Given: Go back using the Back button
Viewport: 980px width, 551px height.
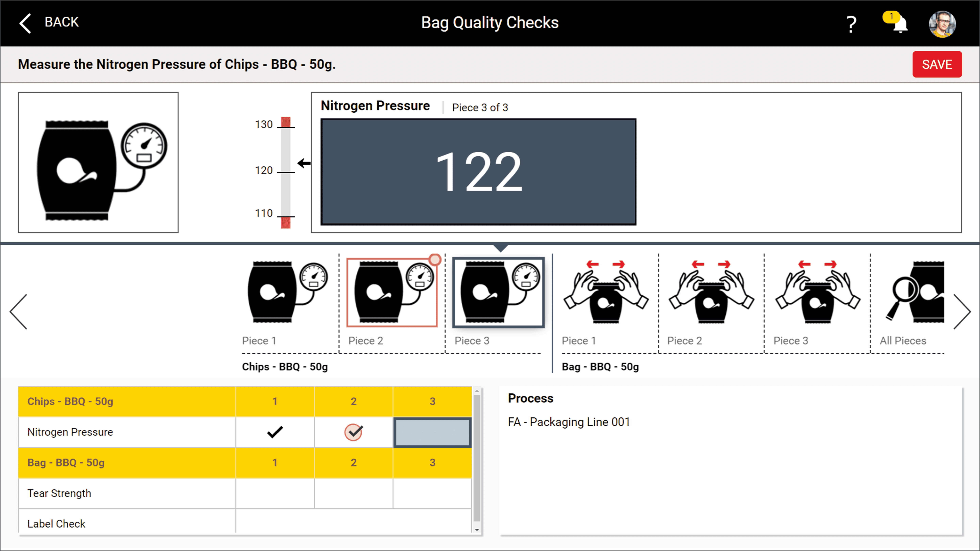Looking at the screenshot, I should click(x=50, y=22).
